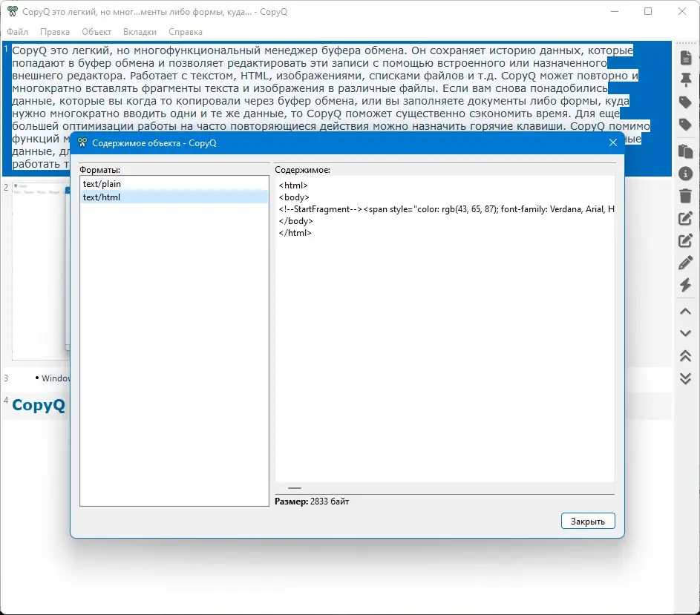Click the <body> line in the content

[294, 197]
